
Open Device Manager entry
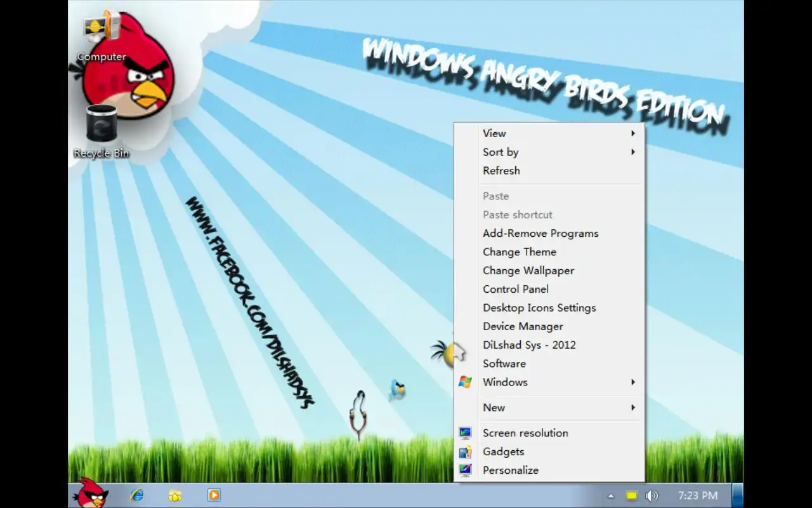tap(549, 326)
